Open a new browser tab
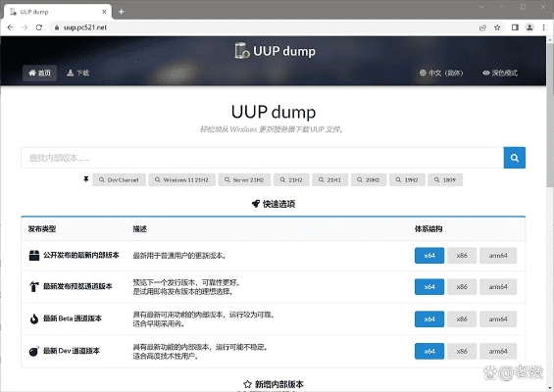This screenshot has height=392, width=554. 122,12
